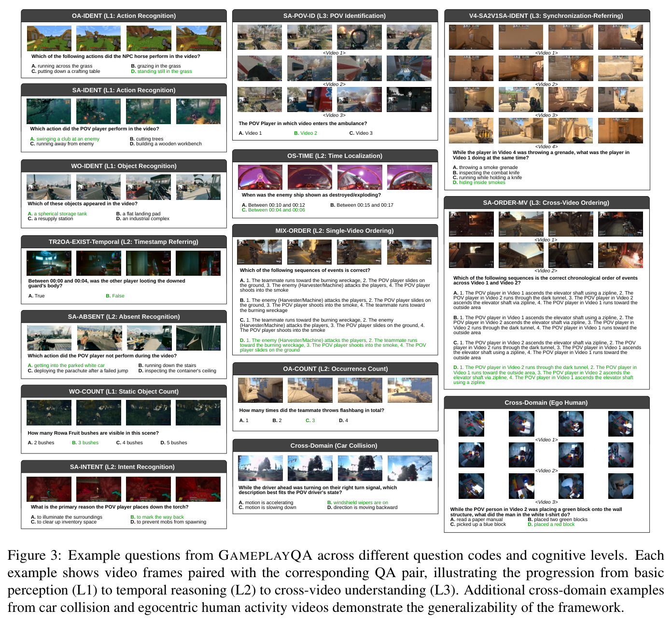Select 'B. Video 2' ambulance answer

tap(306, 133)
